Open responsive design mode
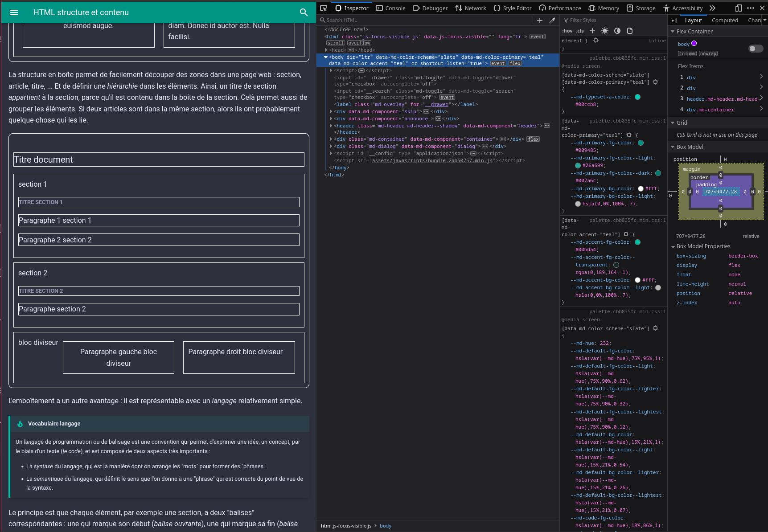 (x=739, y=8)
